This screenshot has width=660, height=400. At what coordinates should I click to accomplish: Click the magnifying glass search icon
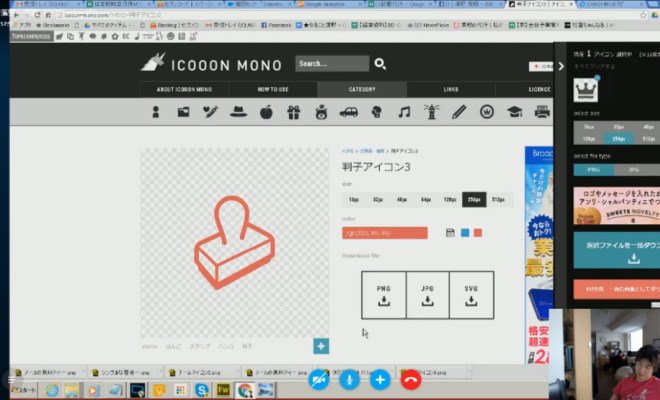tap(380, 64)
